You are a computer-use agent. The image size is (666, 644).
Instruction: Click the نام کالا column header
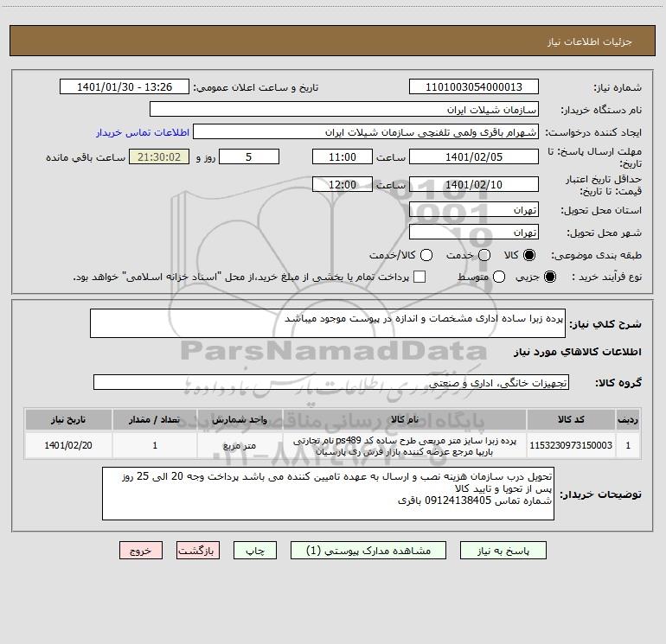[x=405, y=419]
